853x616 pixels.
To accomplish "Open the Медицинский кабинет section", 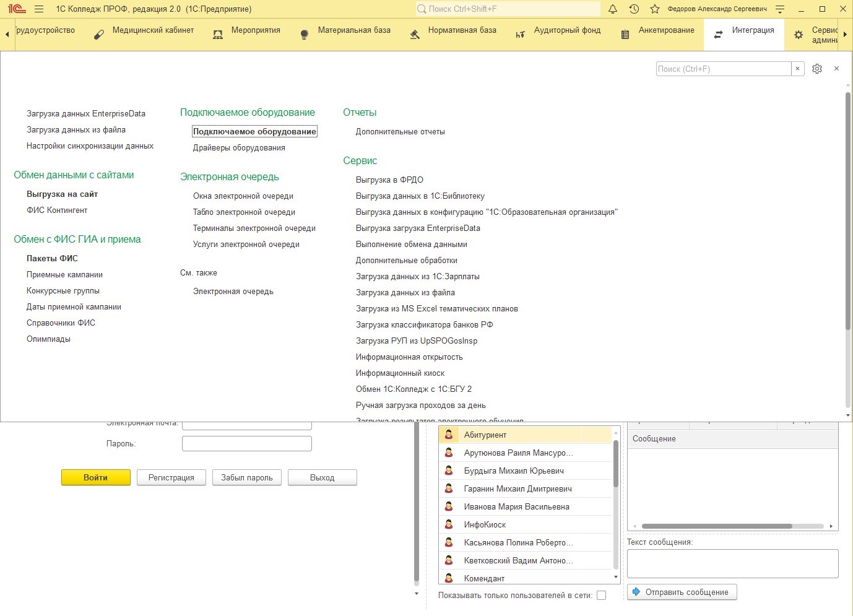I will click(144, 35).
